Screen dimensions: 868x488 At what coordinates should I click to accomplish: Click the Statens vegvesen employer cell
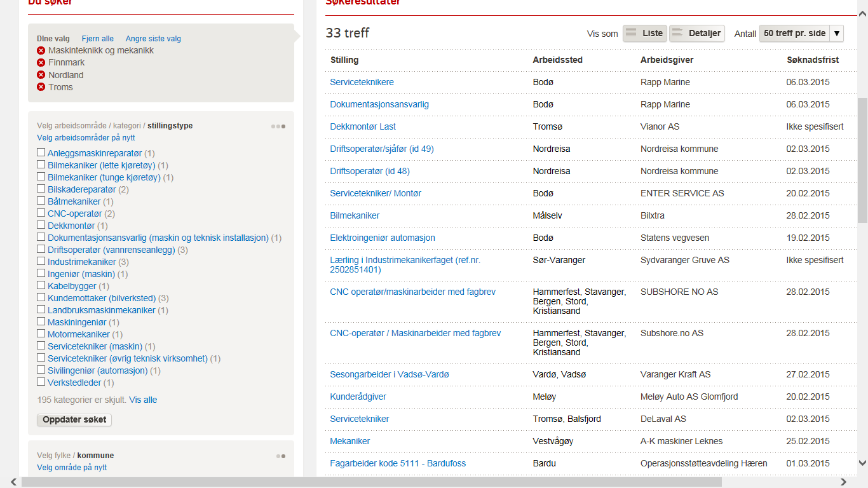click(676, 238)
